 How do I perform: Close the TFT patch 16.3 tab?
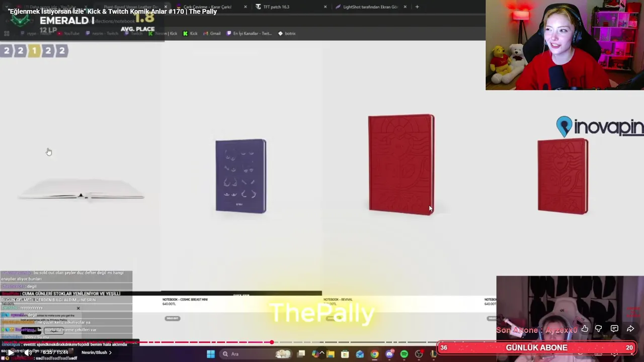coord(325,7)
